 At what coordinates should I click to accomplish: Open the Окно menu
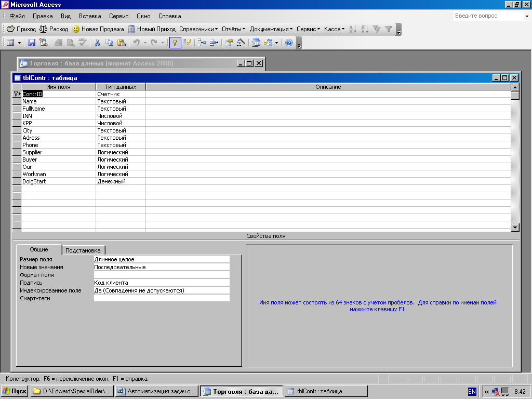(x=143, y=16)
